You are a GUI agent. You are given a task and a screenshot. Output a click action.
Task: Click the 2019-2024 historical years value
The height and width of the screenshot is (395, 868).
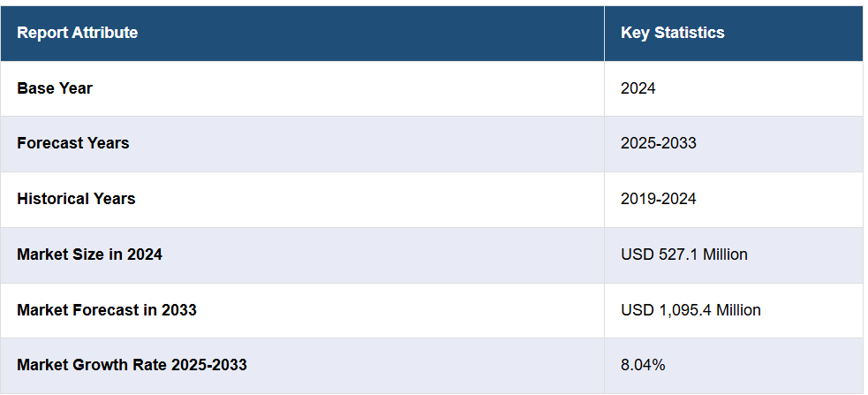coord(658,199)
